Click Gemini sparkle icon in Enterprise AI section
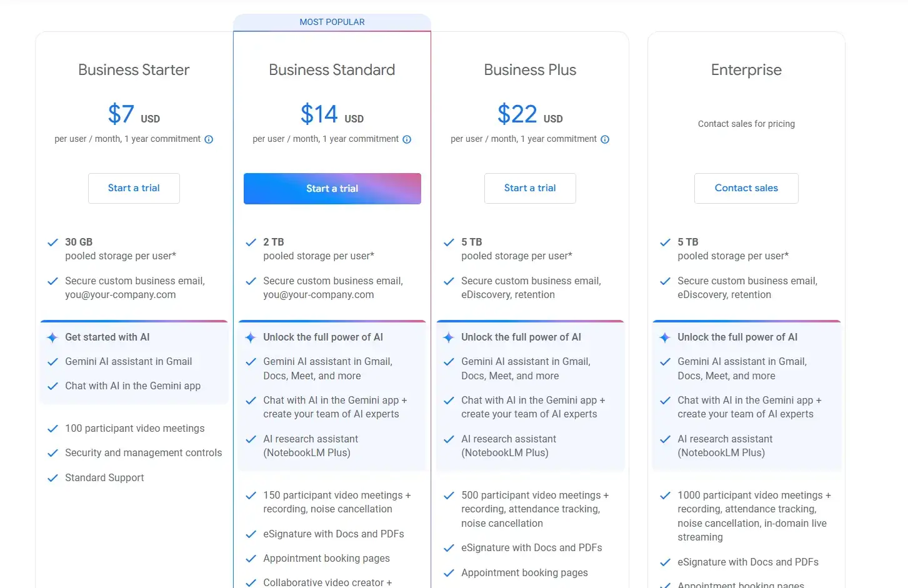This screenshot has height=588, width=908. pos(665,337)
